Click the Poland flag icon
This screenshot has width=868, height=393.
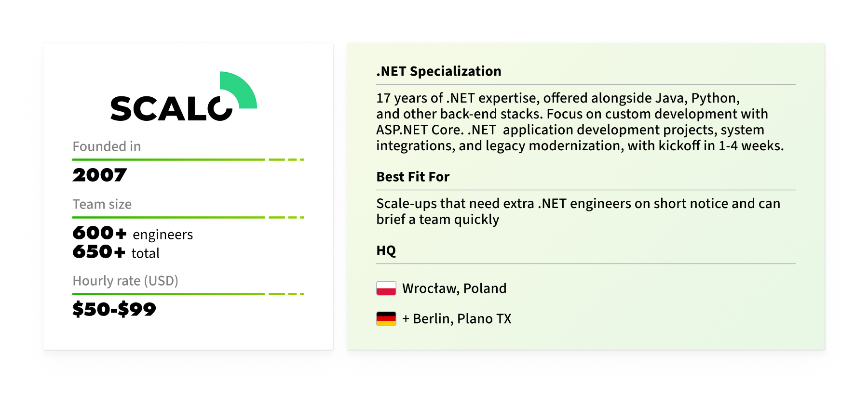click(x=386, y=288)
